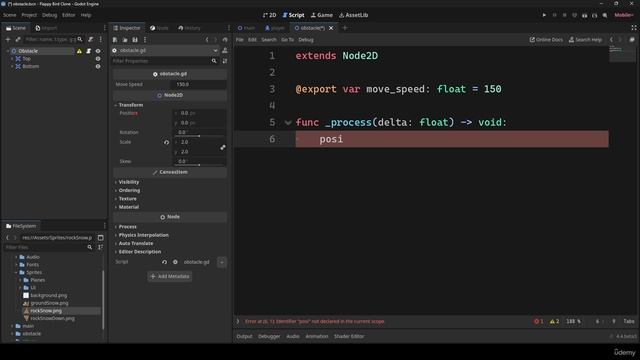Click the FileSystem split mode icon
The width and height of the screenshot is (640, 360).
(100, 238)
